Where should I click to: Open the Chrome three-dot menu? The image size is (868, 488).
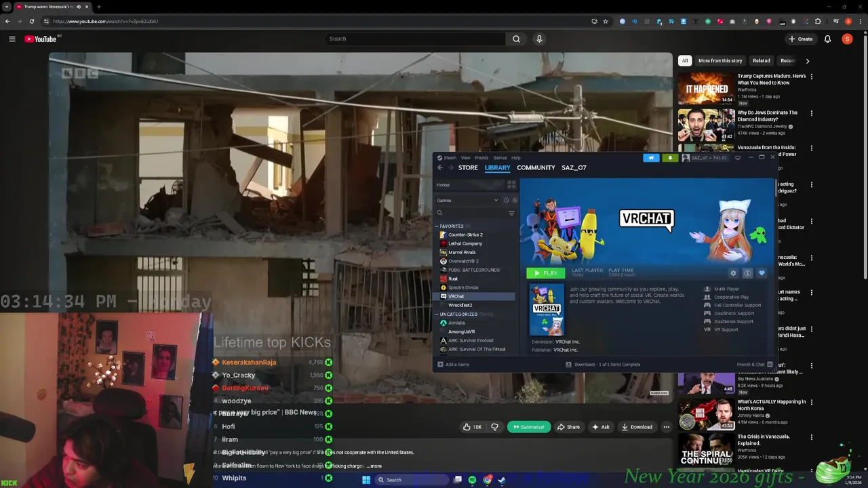tap(860, 21)
